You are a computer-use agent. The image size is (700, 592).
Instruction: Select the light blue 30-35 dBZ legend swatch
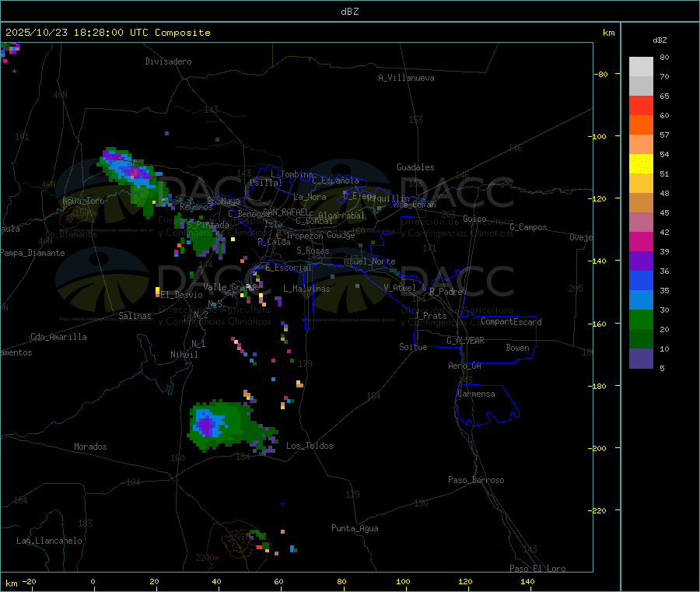click(641, 300)
